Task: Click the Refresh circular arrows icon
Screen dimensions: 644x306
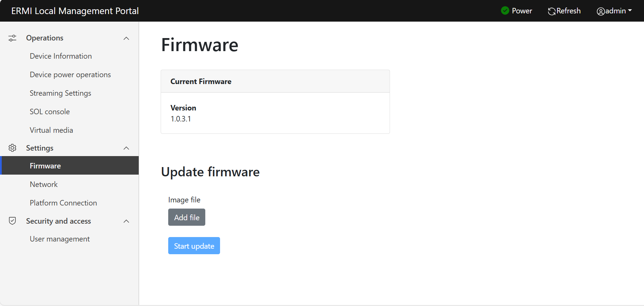Action: point(552,11)
